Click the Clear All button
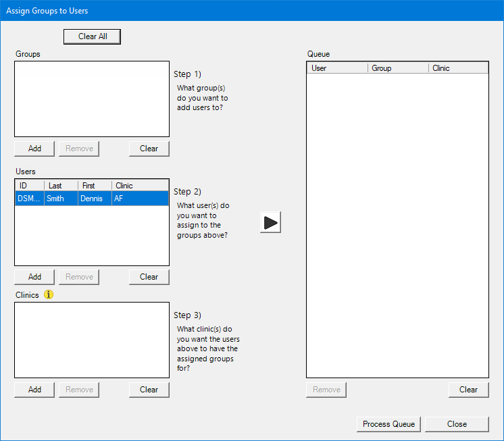 [93, 36]
